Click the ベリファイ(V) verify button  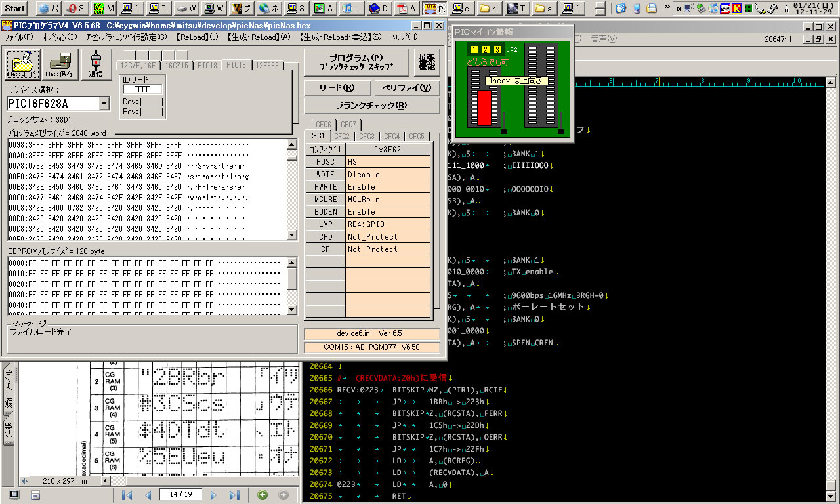tap(407, 88)
